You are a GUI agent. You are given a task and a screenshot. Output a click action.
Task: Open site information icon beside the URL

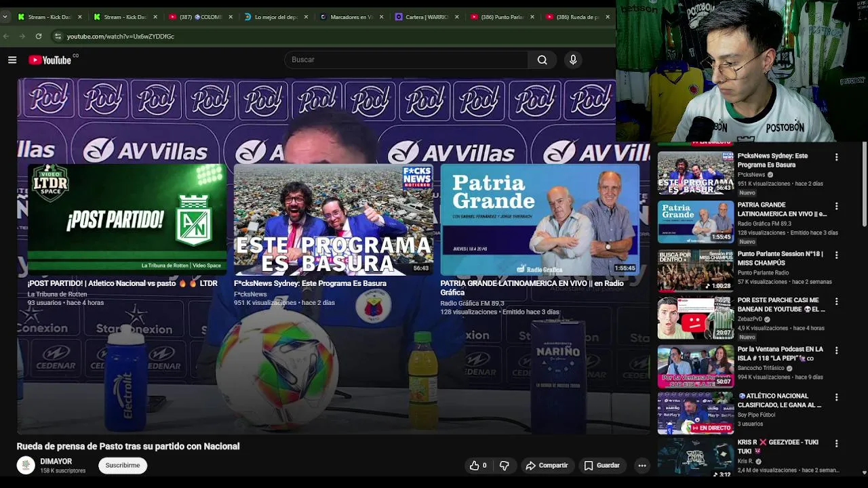58,36
